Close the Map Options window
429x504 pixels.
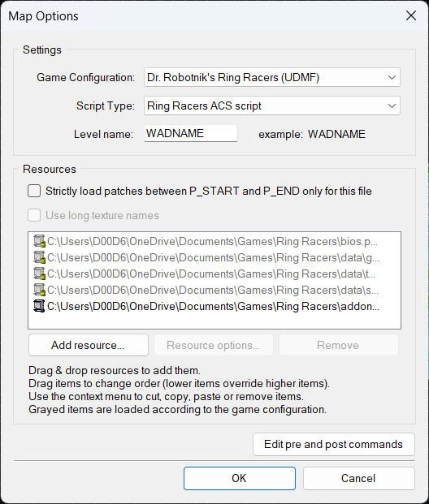(411, 15)
